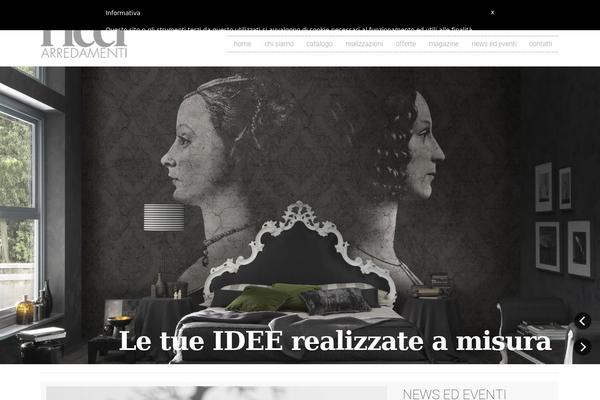The image size is (600, 400).
Task: Click the Informativa banner title
Action: click(x=123, y=13)
